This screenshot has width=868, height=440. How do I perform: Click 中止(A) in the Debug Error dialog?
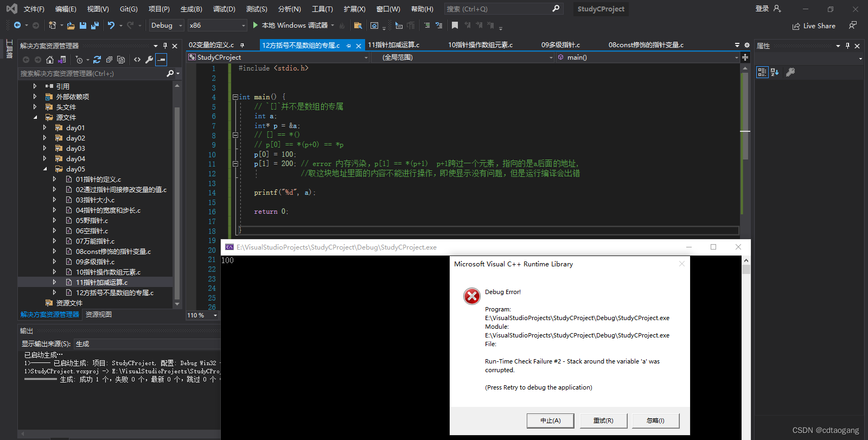(550, 420)
